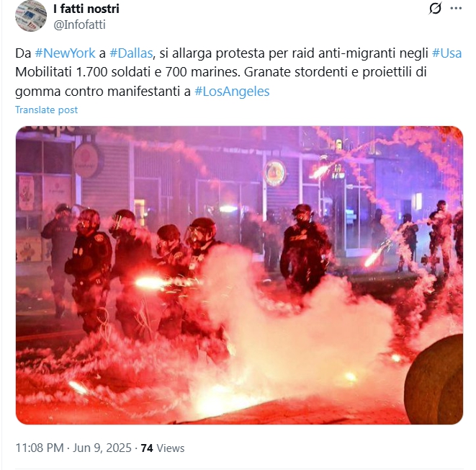Click the Translate post link

pos(46,110)
